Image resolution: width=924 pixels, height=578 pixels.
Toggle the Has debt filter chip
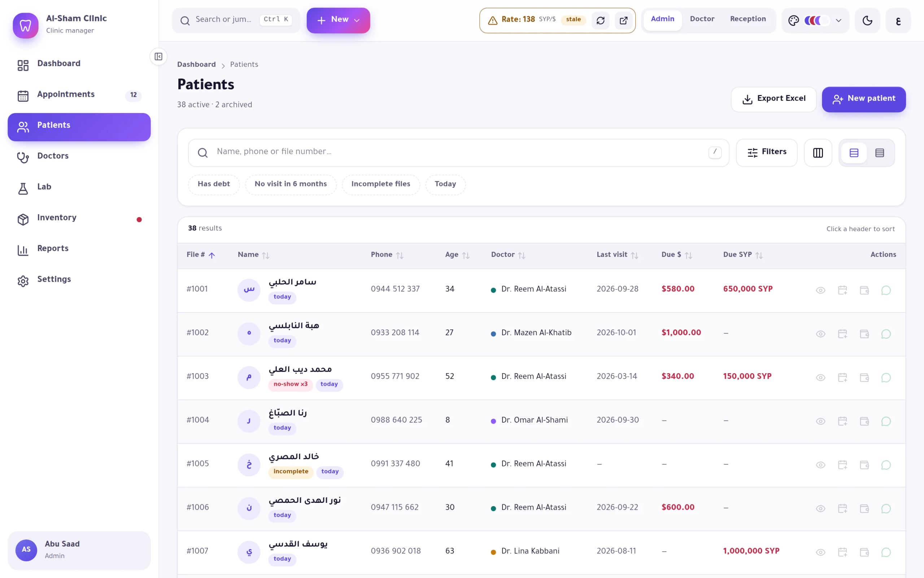pos(214,185)
